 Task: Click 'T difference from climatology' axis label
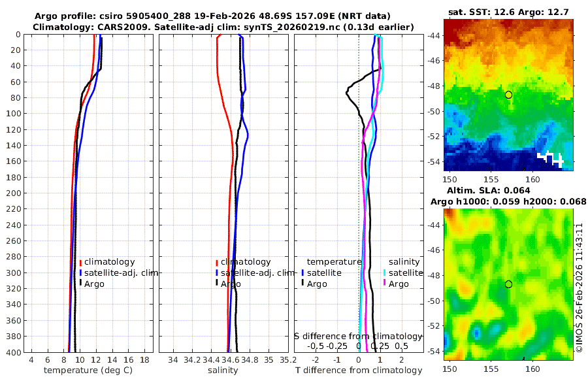(x=359, y=371)
